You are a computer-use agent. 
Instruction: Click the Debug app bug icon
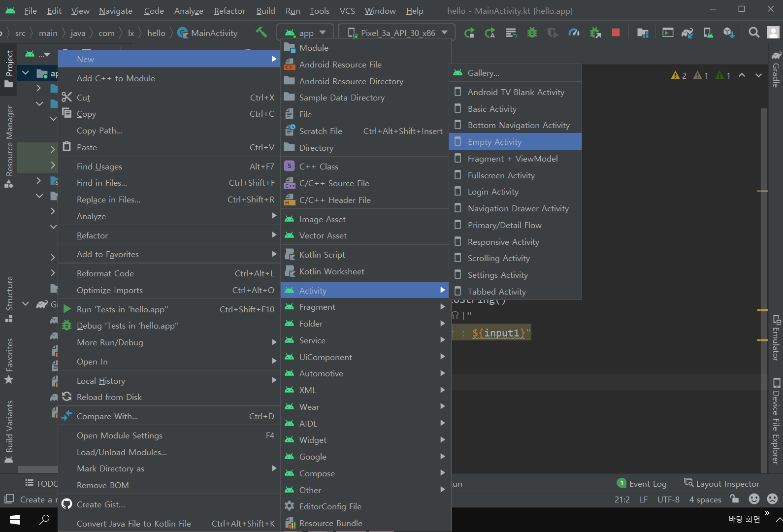click(x=532, y=33)
